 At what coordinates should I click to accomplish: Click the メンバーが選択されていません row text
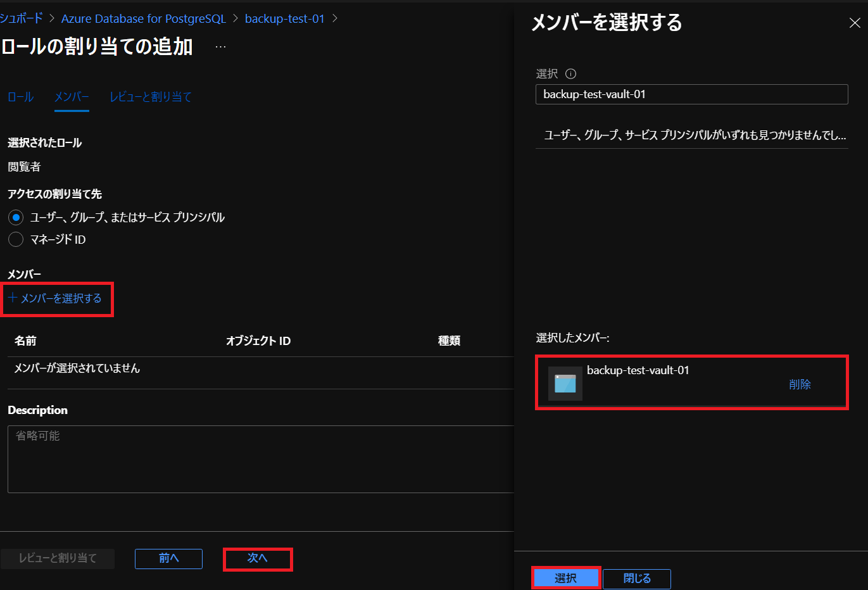pyautogui.click(x=77, y=368)
